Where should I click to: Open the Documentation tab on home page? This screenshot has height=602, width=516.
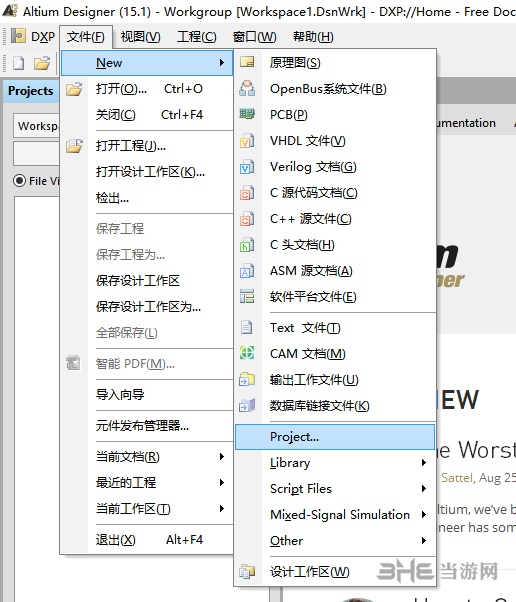[466, 123]
